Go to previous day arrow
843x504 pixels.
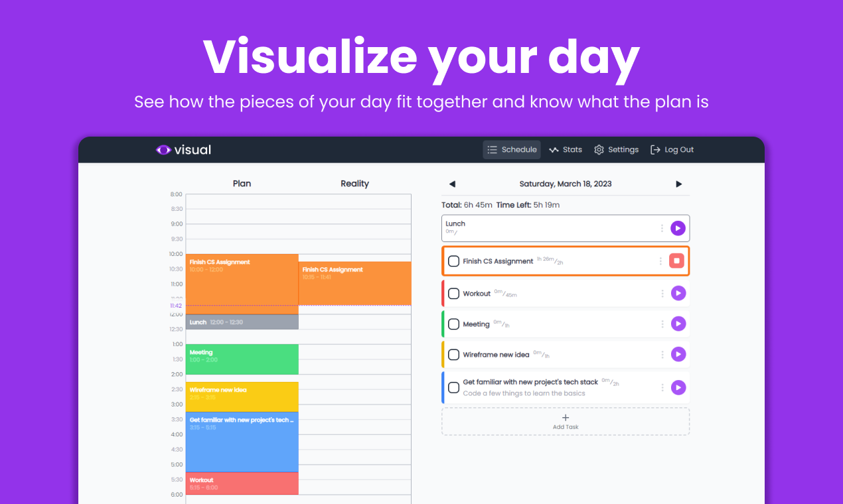pyautogui.click(x=452, y=184)
